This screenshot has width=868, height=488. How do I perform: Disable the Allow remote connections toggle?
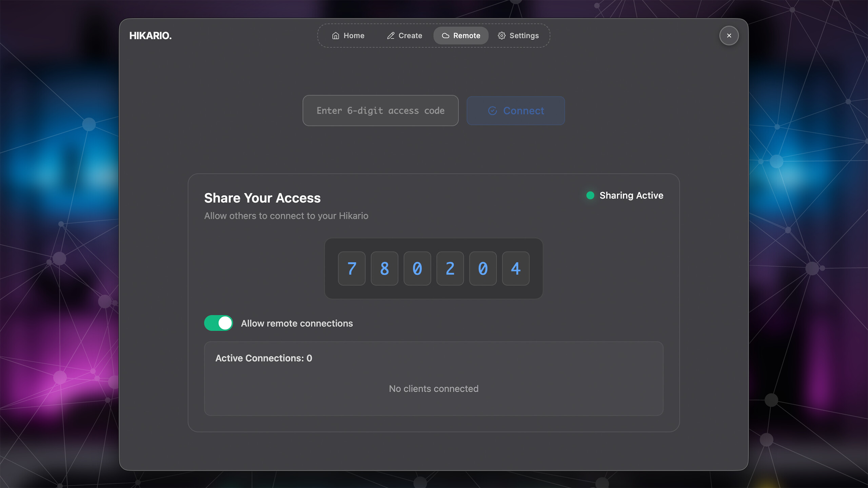(218, 323)
